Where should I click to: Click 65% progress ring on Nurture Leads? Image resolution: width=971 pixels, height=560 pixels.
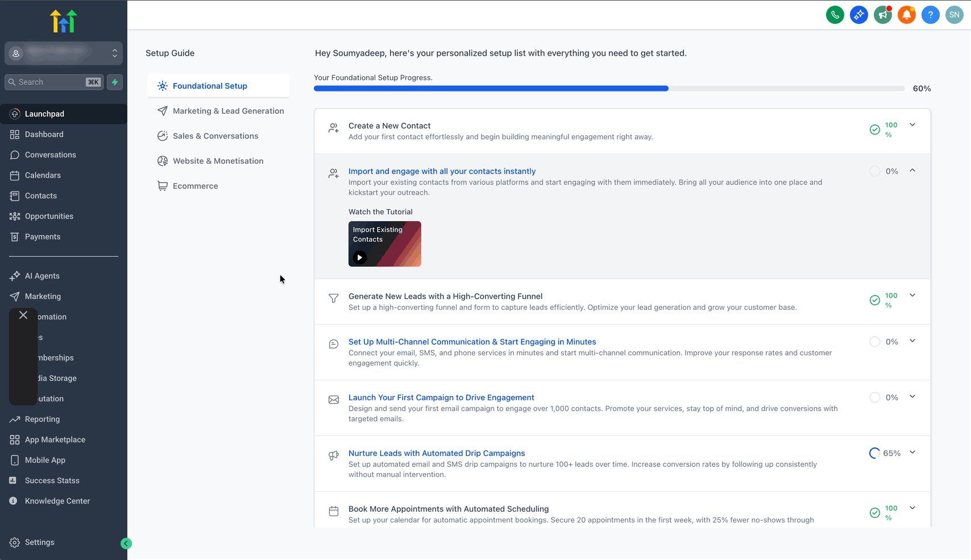tap(875, 453)
